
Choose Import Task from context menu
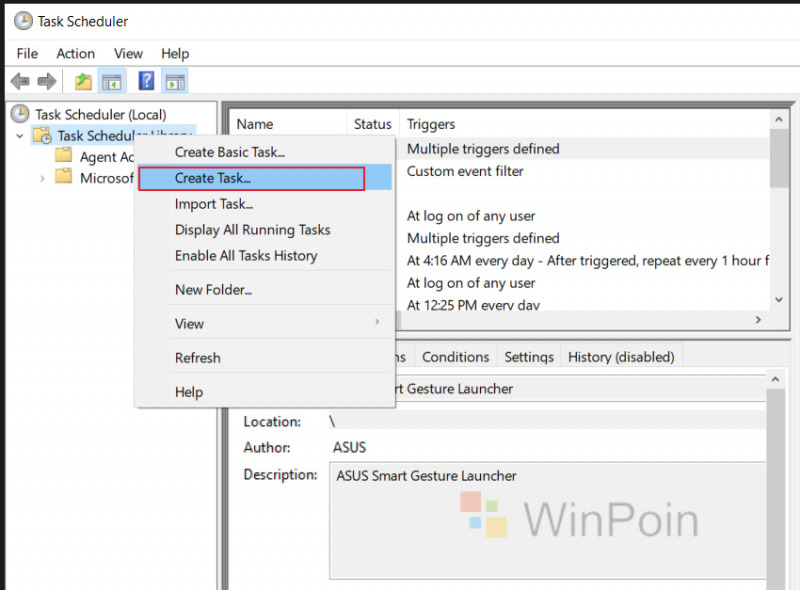(265, 204)
